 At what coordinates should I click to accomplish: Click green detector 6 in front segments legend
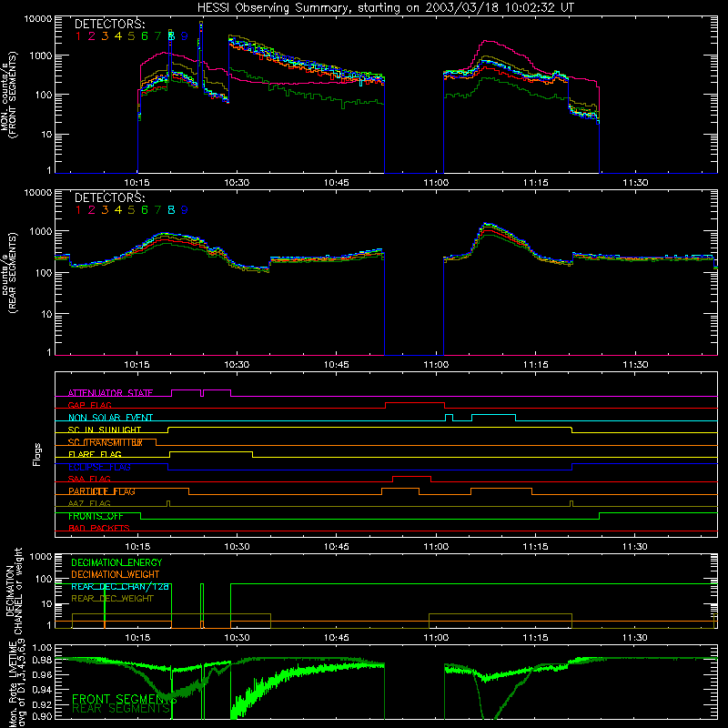point(145,36)
